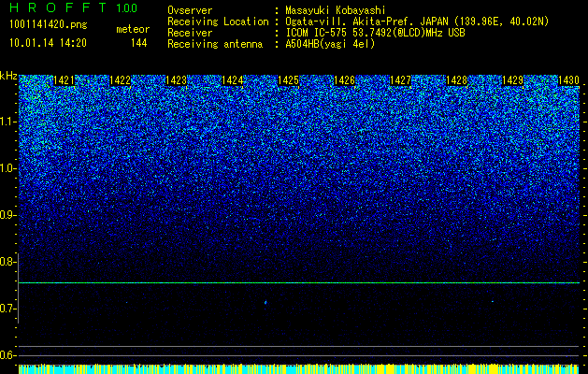Click the Ovserver field label
The image size is (588, 374).
(x=190, y=10)
